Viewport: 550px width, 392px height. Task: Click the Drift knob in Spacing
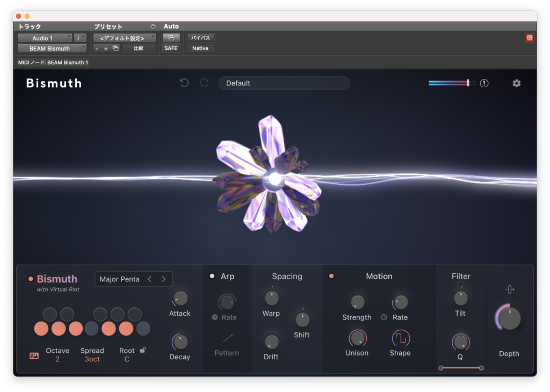(271, 342)
